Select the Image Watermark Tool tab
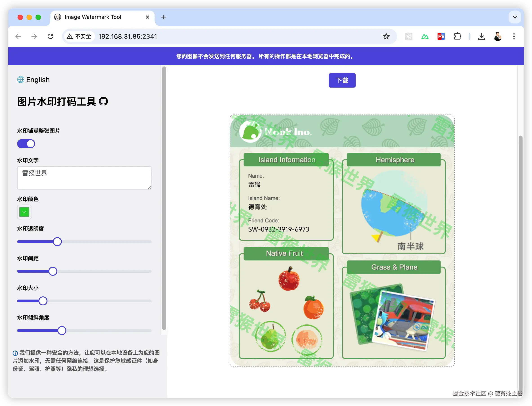The height and width of the screenshot is (406, 532). pos(93,17)
